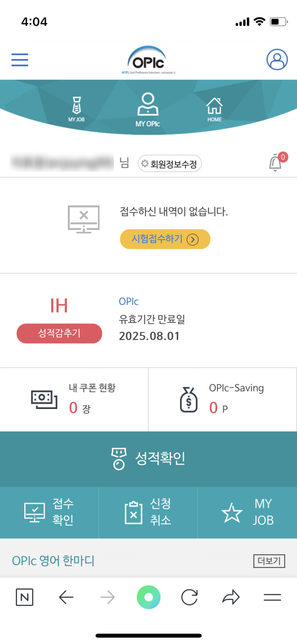Tap the share arrow in the browser bar
This screenshot has height=644, width=297.
pyautogui.click(x=230, y=597)
